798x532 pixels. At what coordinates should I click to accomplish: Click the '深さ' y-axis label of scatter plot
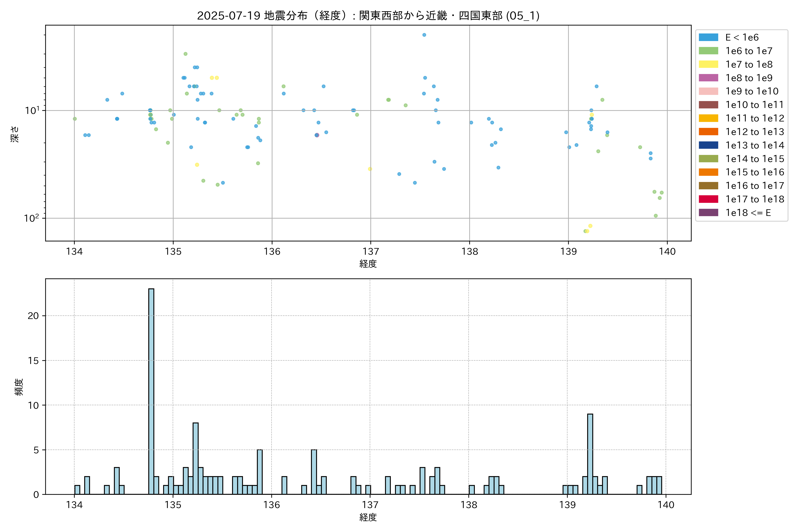tap(15, 134)
